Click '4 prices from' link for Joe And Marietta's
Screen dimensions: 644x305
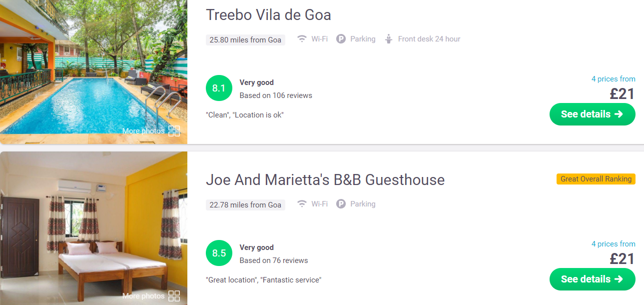pyautogui.click(x=613, y=244)
